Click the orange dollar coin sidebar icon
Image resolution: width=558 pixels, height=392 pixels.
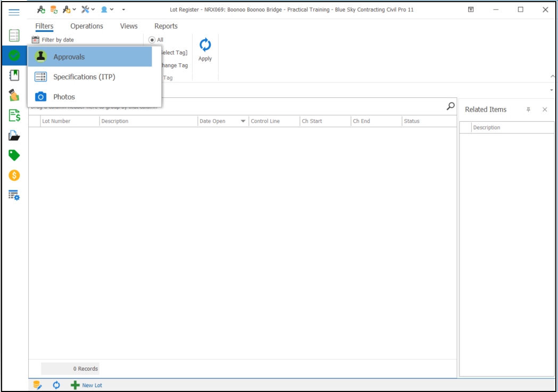[x=14, y=175]
